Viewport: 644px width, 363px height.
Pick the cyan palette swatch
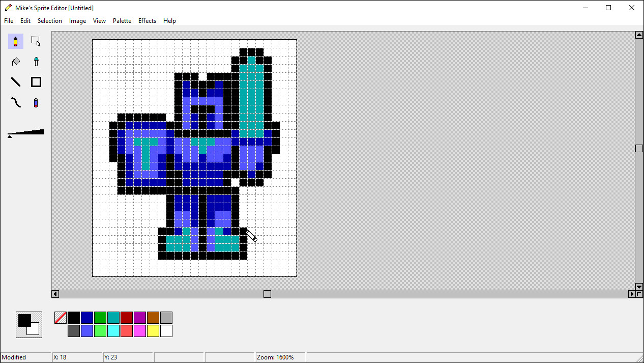113,331
